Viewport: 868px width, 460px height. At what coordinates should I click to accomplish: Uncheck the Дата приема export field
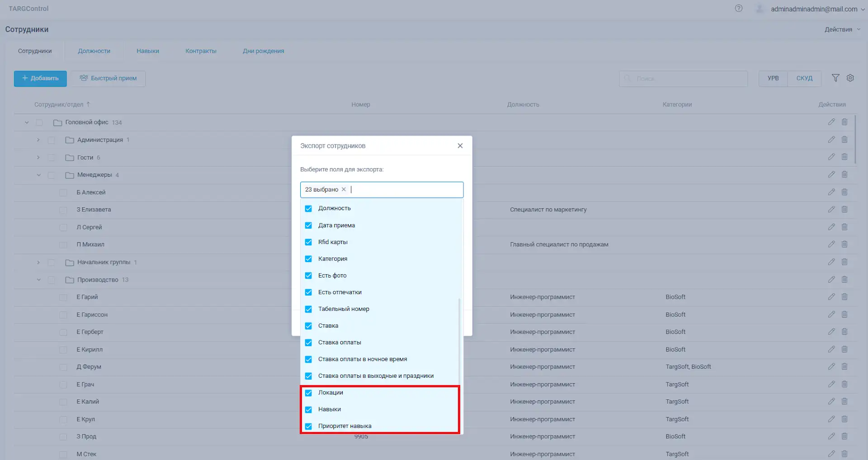pyautogui.click(x=308, y=225)
